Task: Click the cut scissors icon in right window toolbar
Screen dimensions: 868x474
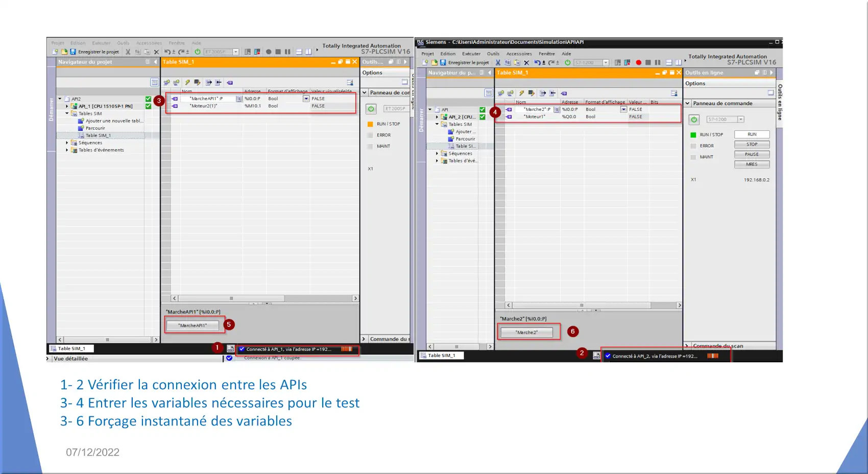Action: [x=498, y=62]
